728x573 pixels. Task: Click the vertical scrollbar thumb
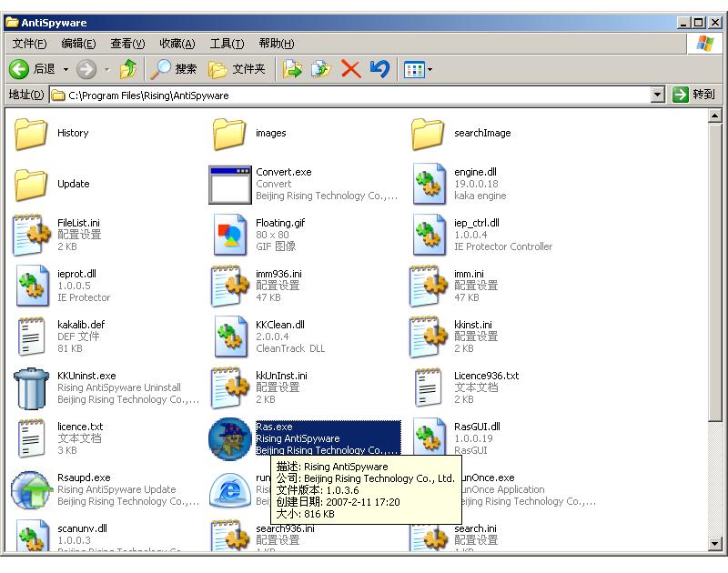[714, 272]
